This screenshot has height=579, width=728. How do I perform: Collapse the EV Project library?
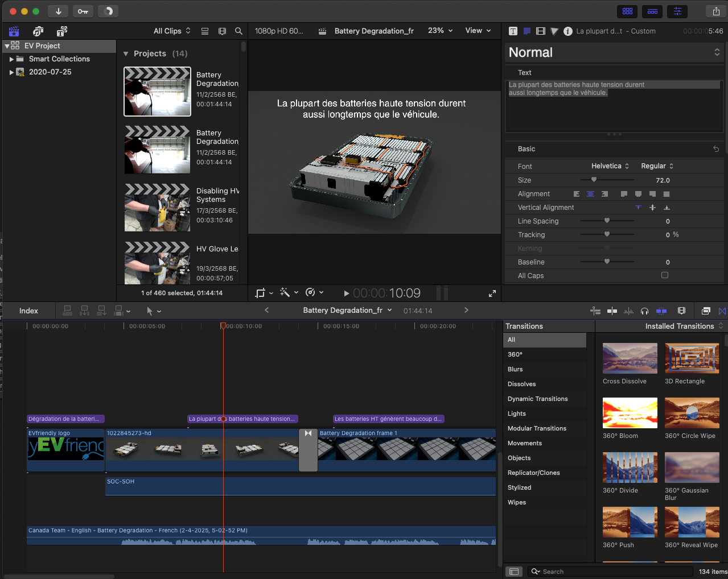coord(7,46)
